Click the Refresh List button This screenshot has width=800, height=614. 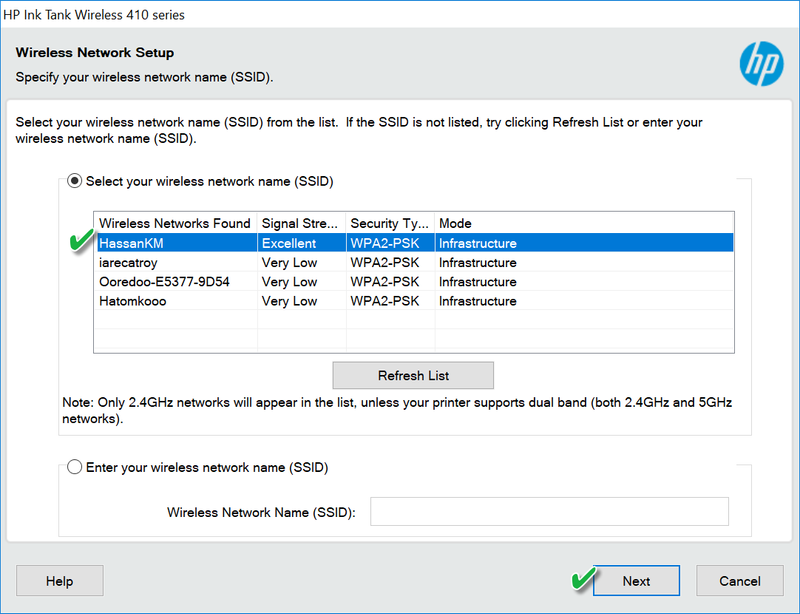(413, 376)
